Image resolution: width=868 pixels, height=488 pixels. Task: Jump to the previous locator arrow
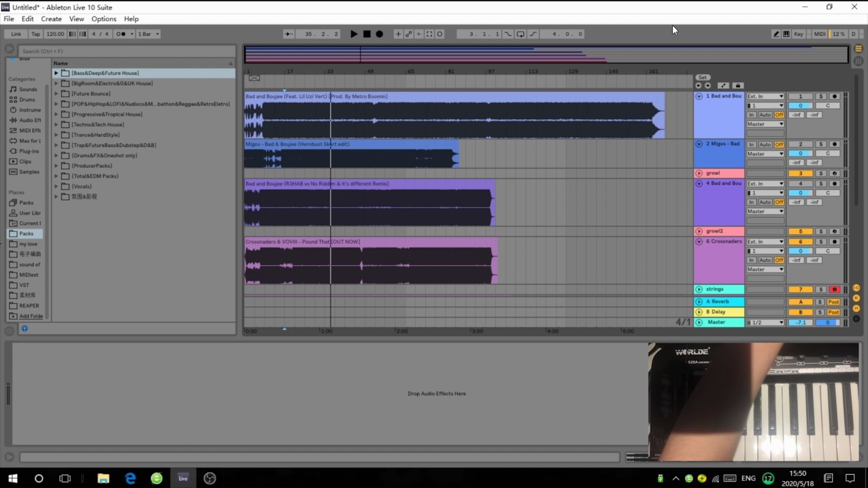(698, 85)
